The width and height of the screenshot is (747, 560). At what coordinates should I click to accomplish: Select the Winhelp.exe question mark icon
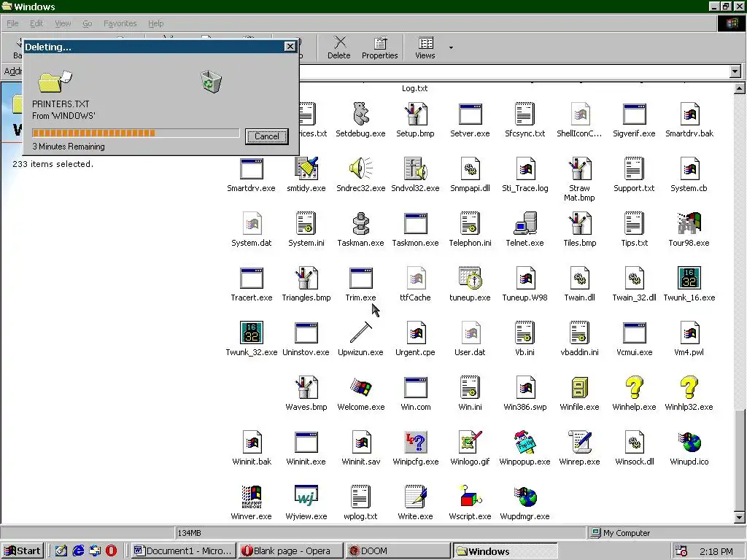634,388
